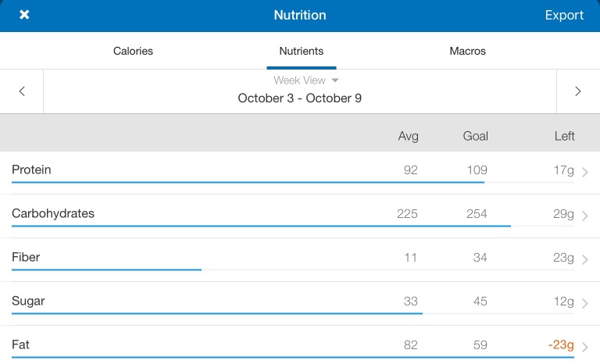Open Sugar details chevron
The width and height of the screenshot is (600, 364).
(x=585, y=303)
